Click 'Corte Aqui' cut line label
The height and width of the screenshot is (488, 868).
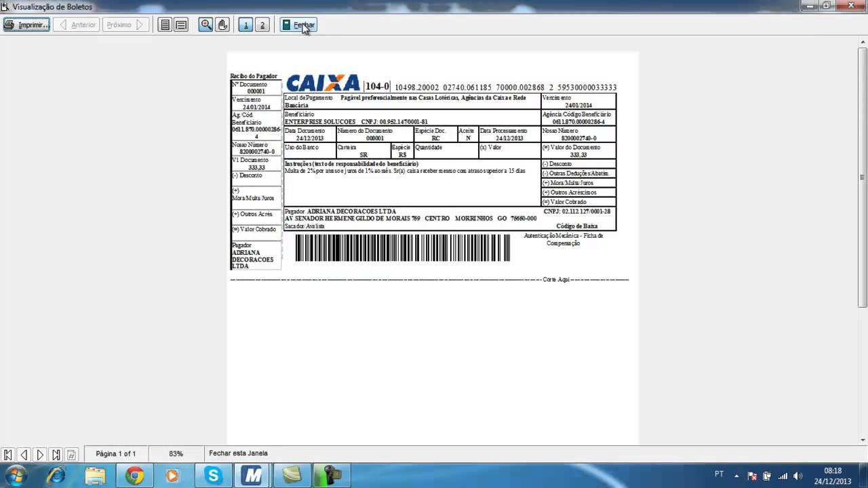(x=556, y=280)
